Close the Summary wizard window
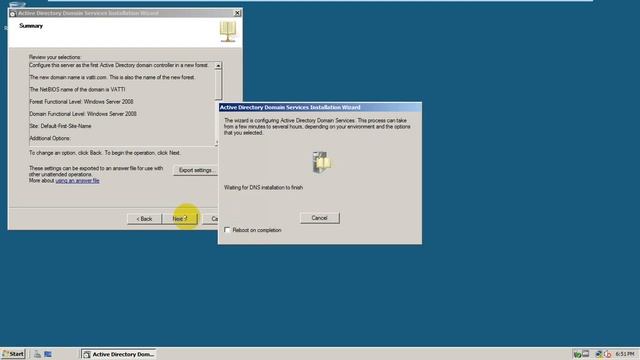The width and height of the screenshot is (640, 360). pyautogui.click(x=237, y=13)
